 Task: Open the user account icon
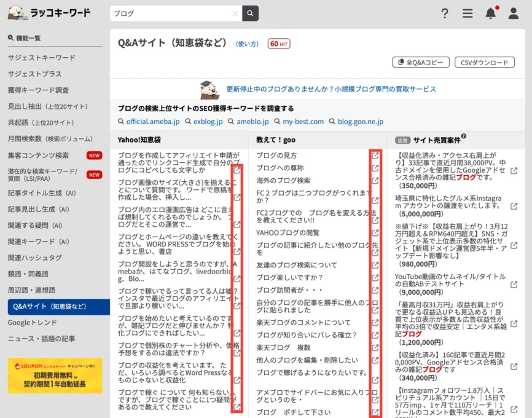(514, 14)
